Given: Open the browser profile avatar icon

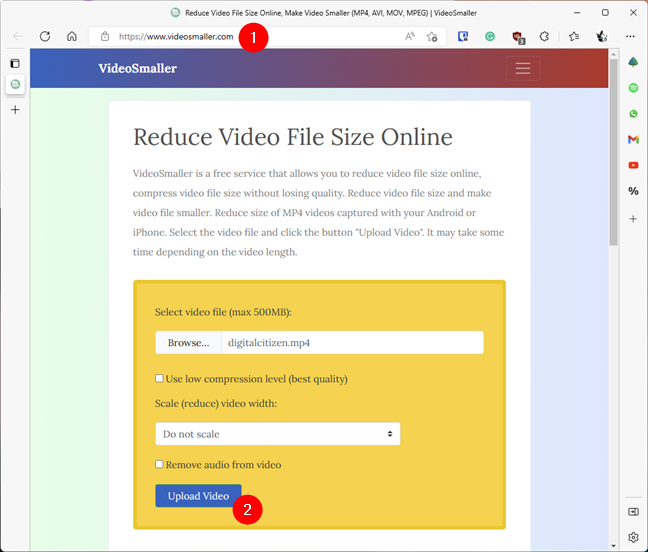Looking at the screenshot, I should point(602,36).
